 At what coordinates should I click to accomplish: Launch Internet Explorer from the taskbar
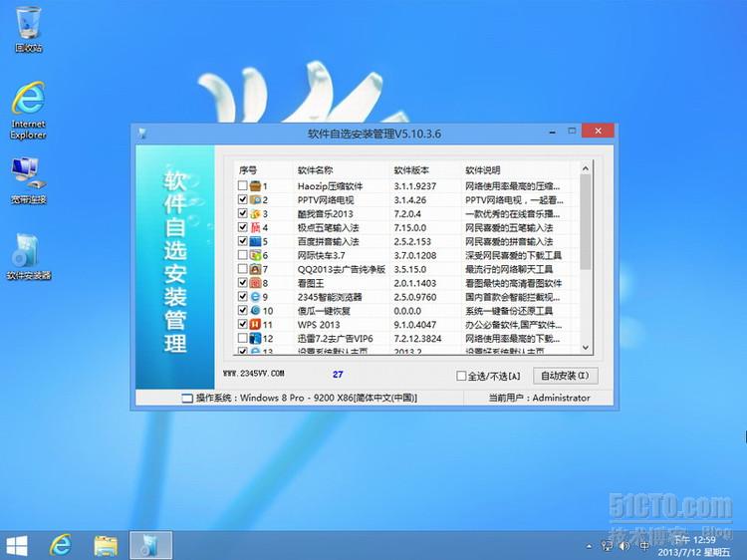click(x=61, y=545)
